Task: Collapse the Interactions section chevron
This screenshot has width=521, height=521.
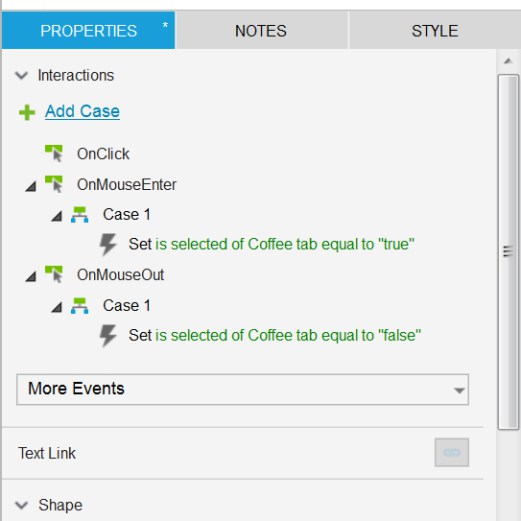Action: coord(22,75)
